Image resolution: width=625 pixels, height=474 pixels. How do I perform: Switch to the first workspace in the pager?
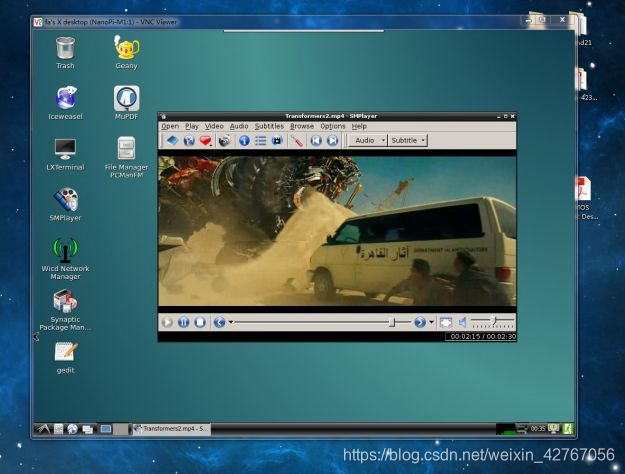coord(106,429)
